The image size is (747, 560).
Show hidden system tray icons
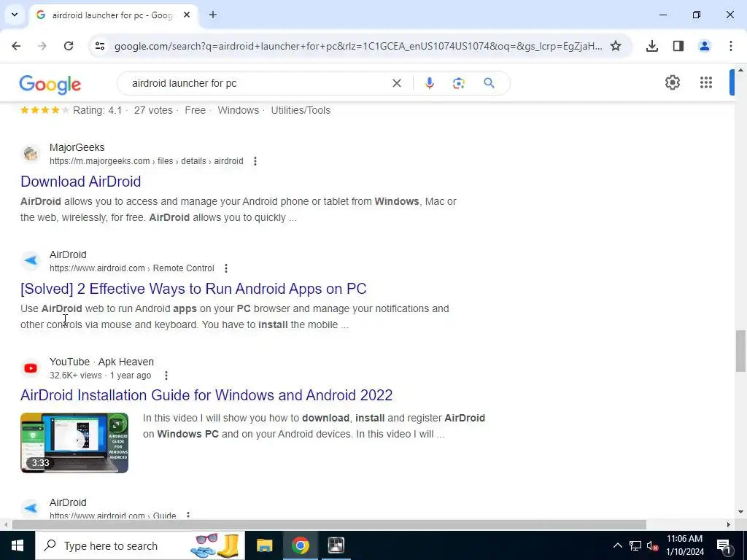pyautogui.click(x=617, y=545)
